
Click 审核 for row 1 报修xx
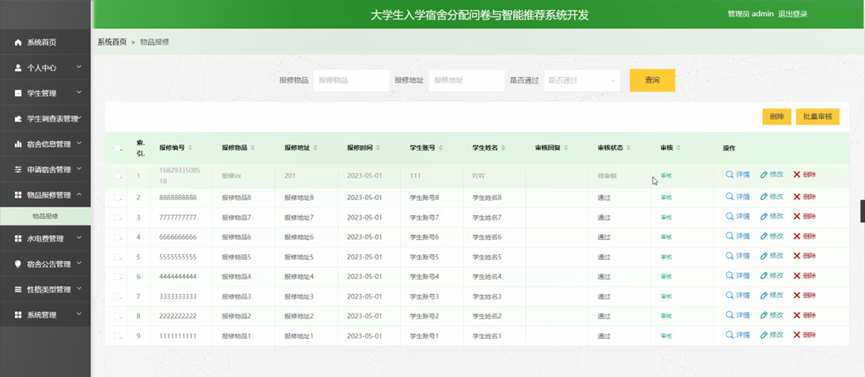point(666,176)
